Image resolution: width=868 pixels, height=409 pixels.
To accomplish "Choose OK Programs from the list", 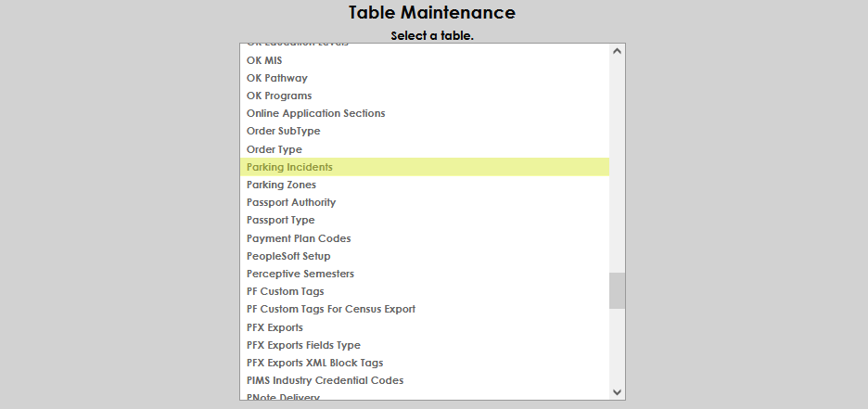I will coord(279,96).
